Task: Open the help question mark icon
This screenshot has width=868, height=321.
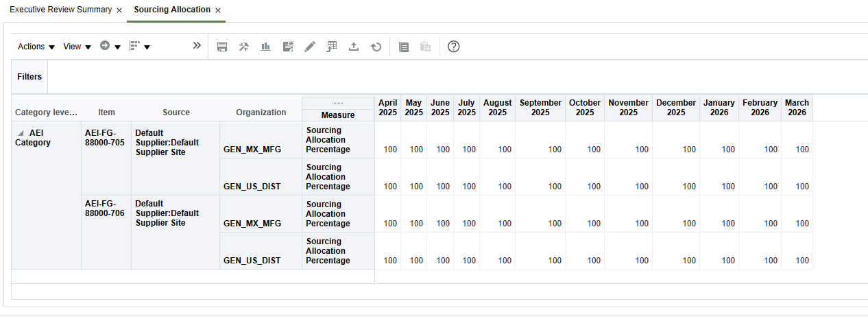Action: coord(453,47)
